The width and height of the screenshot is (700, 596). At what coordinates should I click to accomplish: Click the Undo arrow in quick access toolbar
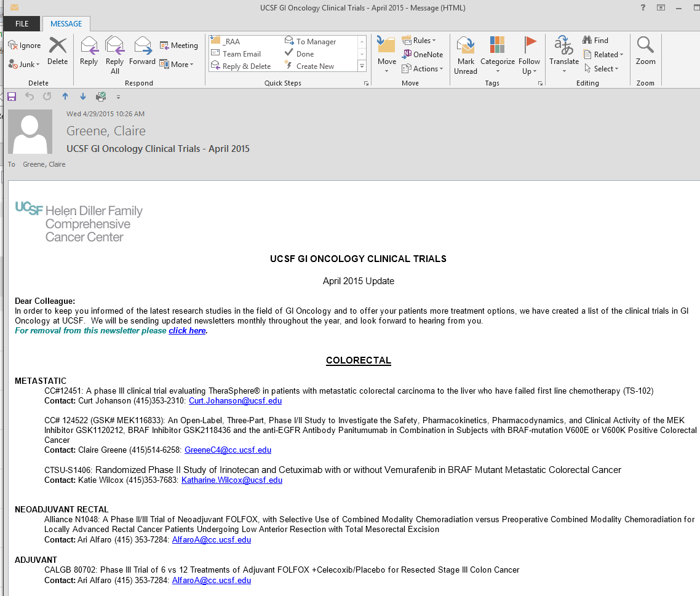(30, 97)
